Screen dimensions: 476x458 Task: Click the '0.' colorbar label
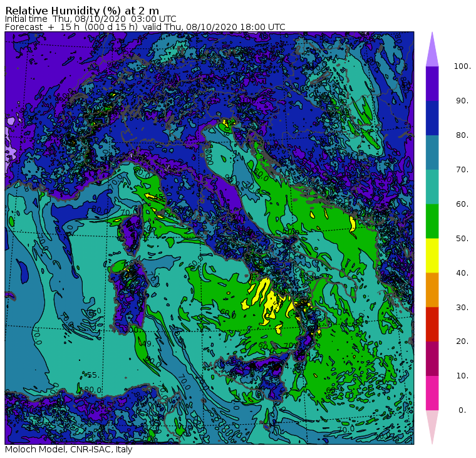[462, 410]
